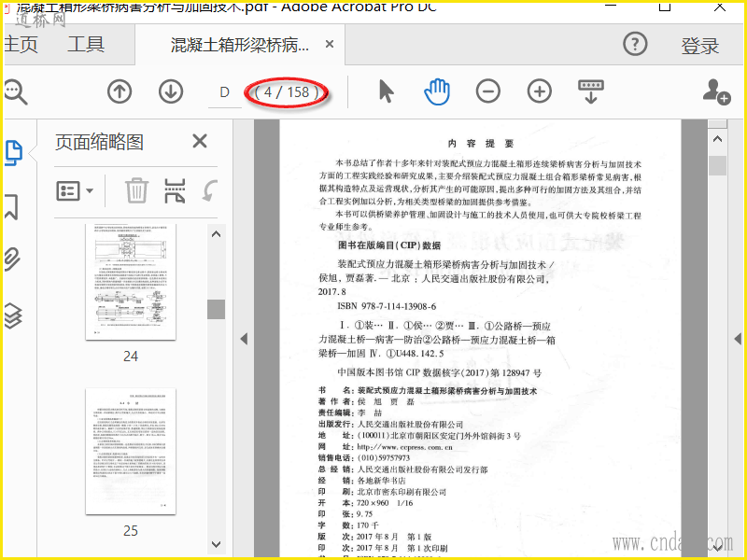
Task: Switch to the 主页 tab
Action: 21,44
